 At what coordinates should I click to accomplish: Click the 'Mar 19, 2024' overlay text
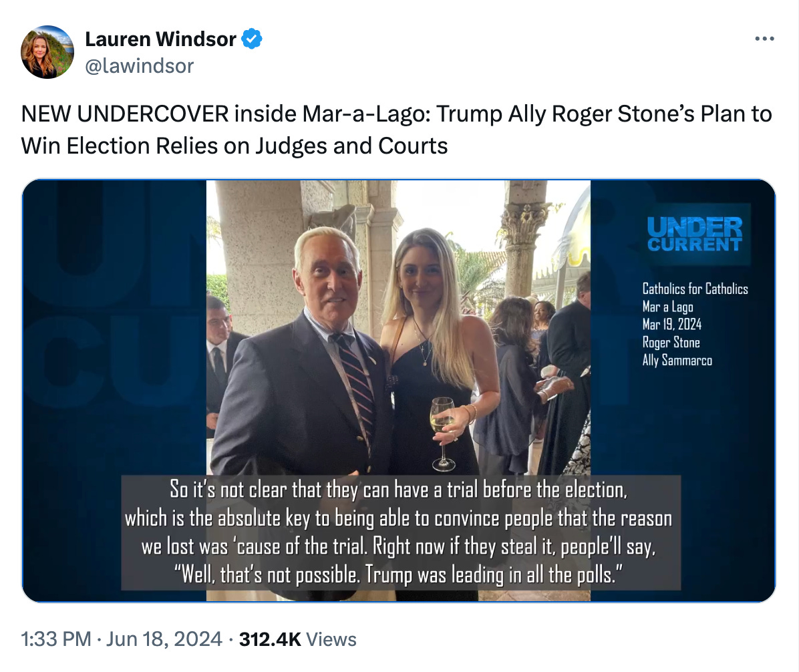[x=671, y=325]
